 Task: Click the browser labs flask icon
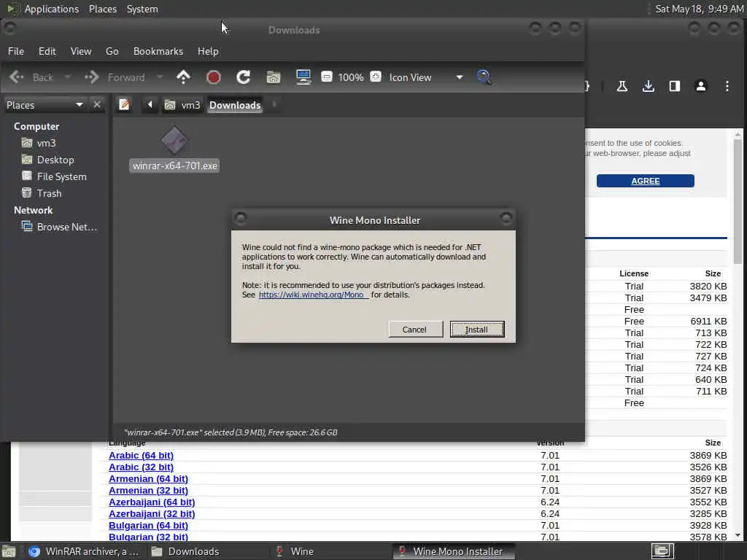[622, 86]
